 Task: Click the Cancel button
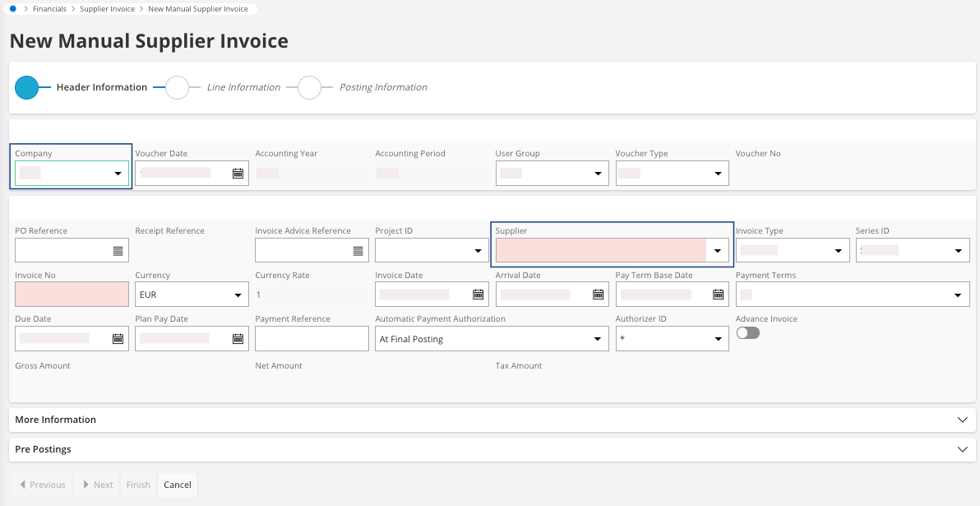(x=178, y=485)
